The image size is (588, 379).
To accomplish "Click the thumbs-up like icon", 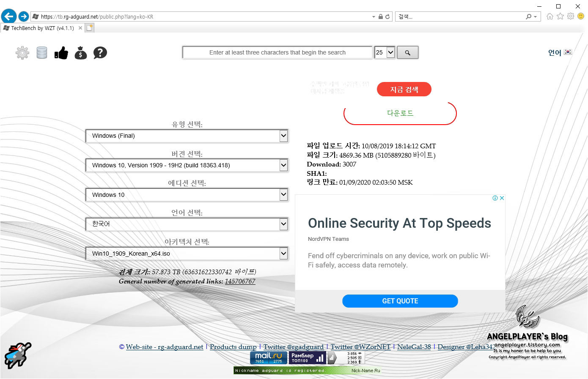I will (x=61, y=53).
